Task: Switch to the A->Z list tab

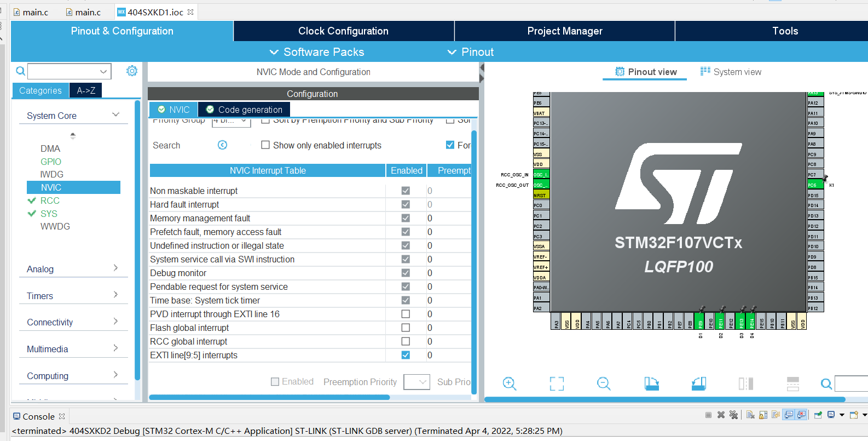Action: tap(86, 90)
